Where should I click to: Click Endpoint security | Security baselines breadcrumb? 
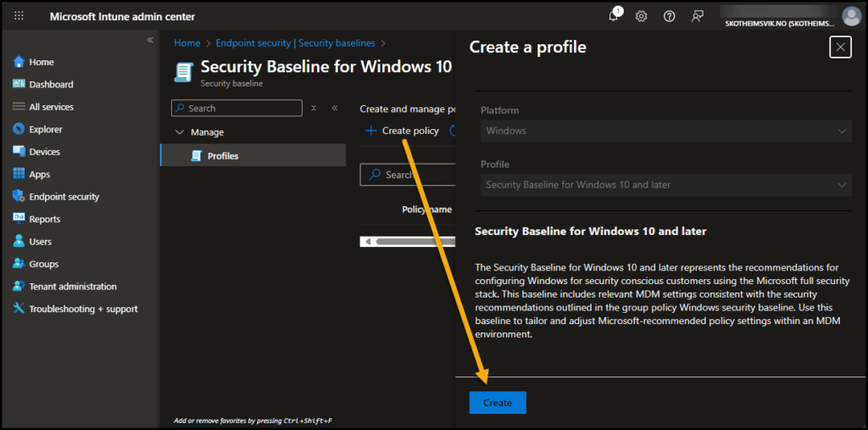[x=295, y=42]
